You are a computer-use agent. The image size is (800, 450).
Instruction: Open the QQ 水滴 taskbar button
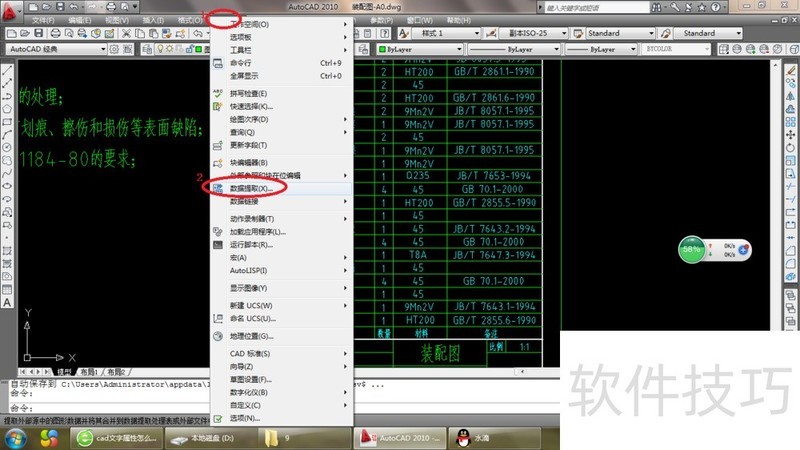pos(494,438)
